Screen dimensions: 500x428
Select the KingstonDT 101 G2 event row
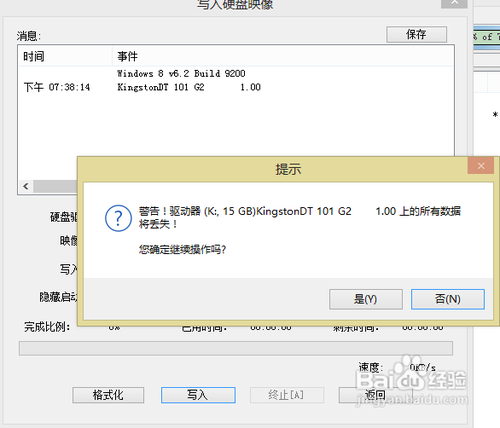(x=236, y=87)
